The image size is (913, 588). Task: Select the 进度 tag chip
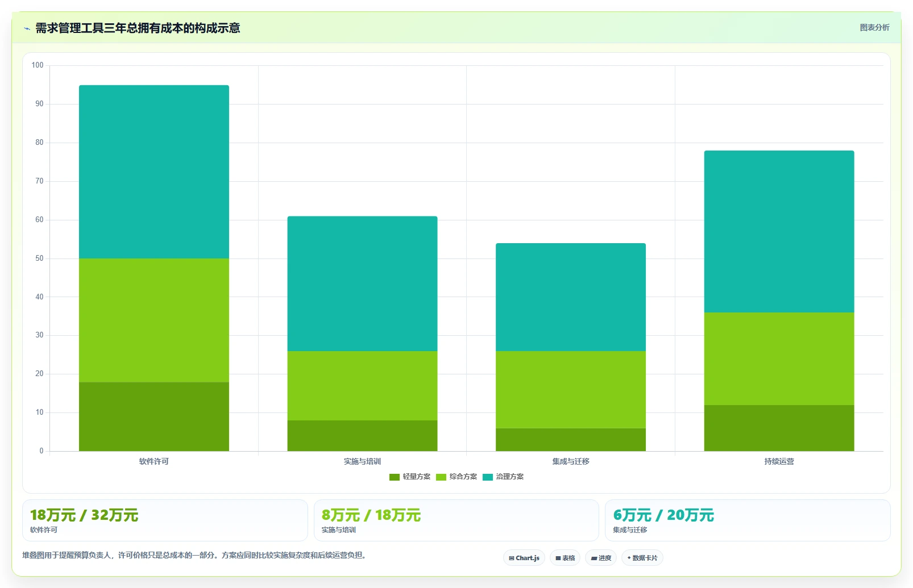point(601,558)
